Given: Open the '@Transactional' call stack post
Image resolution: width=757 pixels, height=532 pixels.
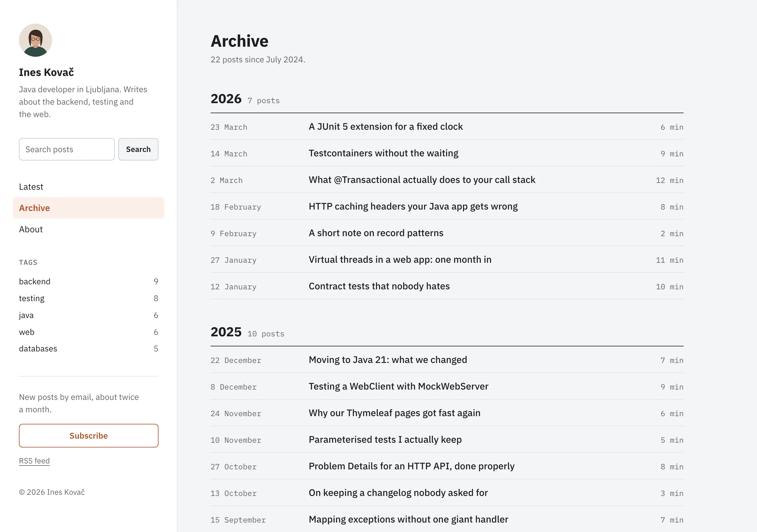Looking at the screenshot, I should point(422,180).
